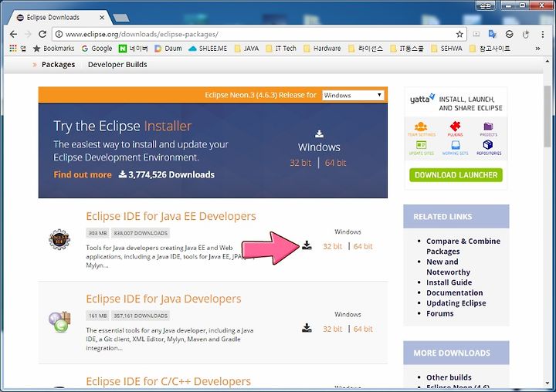Screen dimensions: 556x392
Task: Click the Java EE IDE gear logo
Action: click(x=59, y=239)
